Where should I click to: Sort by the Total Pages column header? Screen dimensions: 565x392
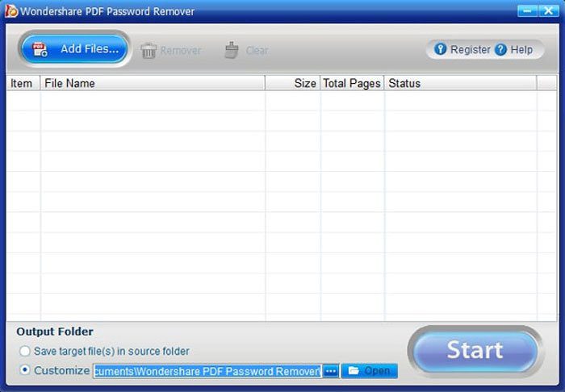click(x=352, y=83)
